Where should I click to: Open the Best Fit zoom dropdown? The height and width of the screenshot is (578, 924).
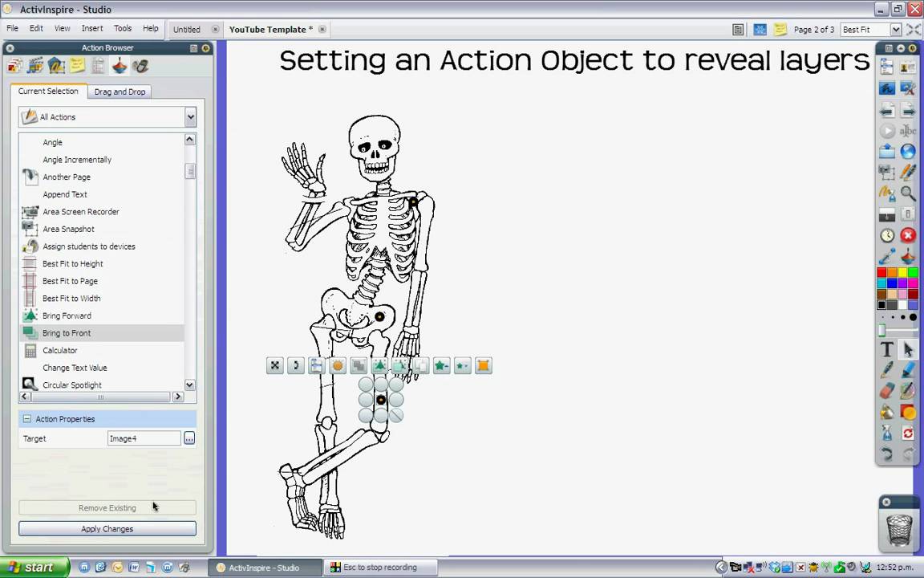(896, 30)
